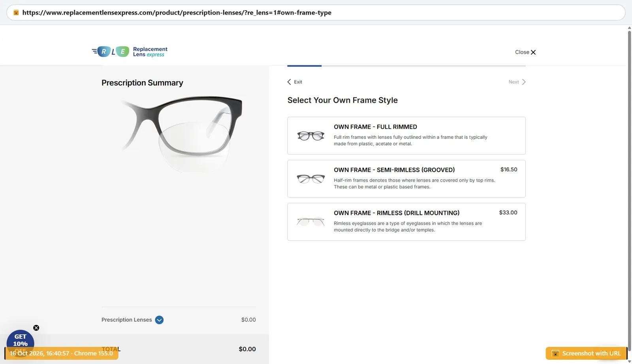Click the glasses preview image

pyautogui.click(x=182, y=133)
